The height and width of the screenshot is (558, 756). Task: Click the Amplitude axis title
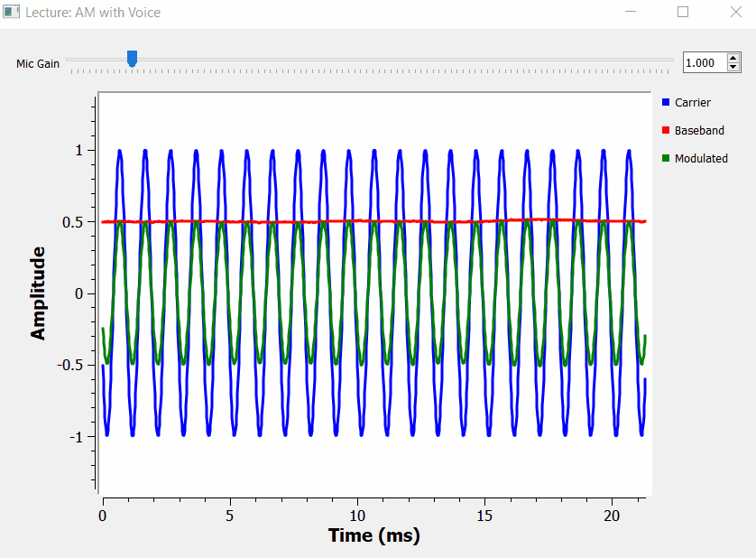pyautogui.click(x=38, y=294)
